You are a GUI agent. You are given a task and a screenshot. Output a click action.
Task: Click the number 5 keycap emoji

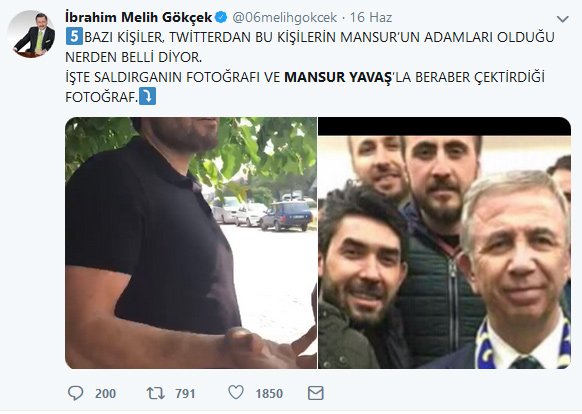click(74, 37)
